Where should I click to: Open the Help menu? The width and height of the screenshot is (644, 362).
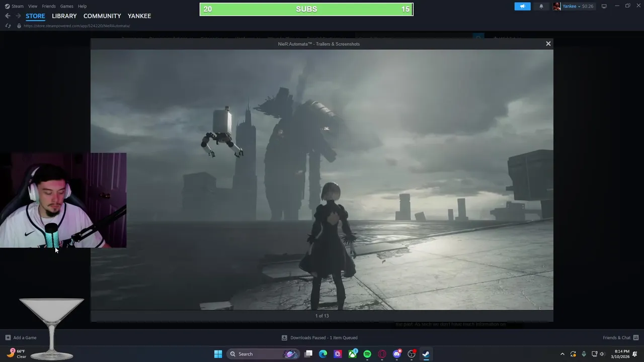(x=82, y=6)
